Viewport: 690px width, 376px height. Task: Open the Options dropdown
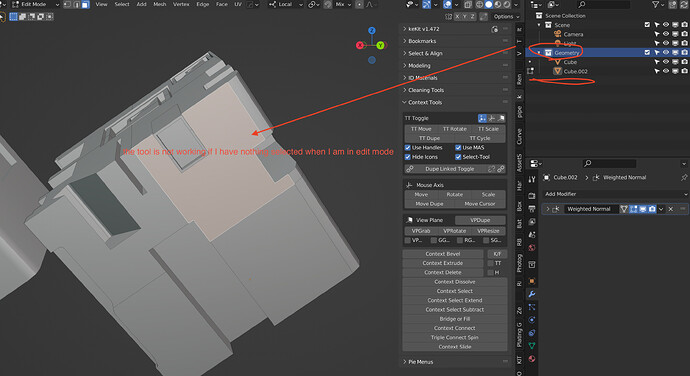[x=506, y=16]
